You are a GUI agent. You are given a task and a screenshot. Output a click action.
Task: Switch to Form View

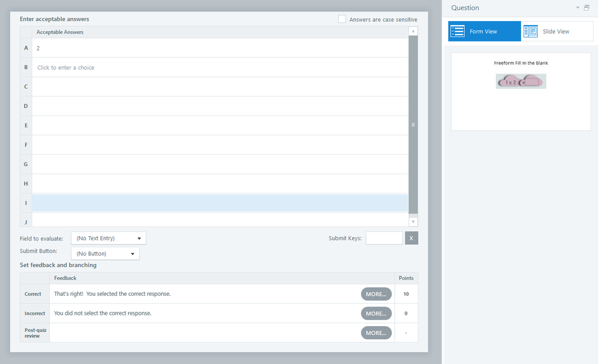tap(484, 31)
